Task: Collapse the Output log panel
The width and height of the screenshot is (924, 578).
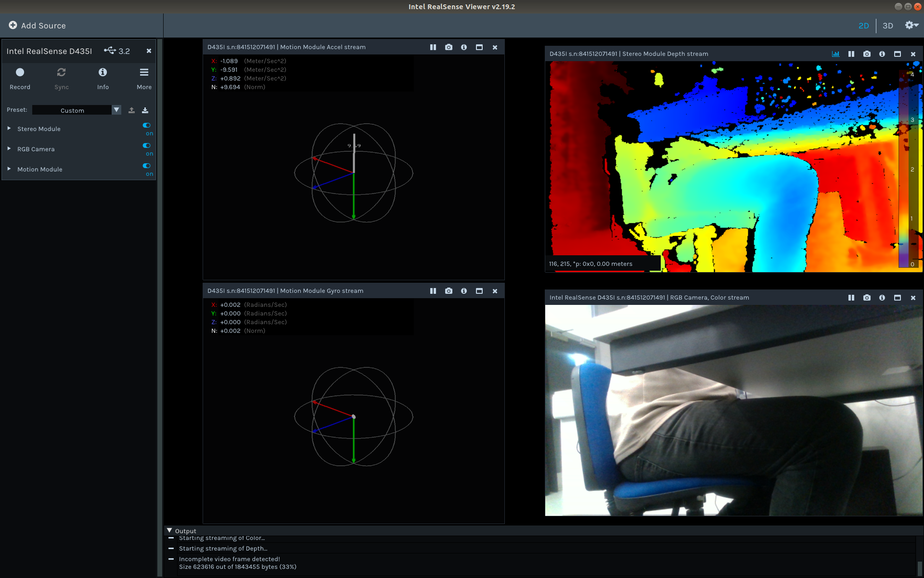Action: [x=169, y=530]
